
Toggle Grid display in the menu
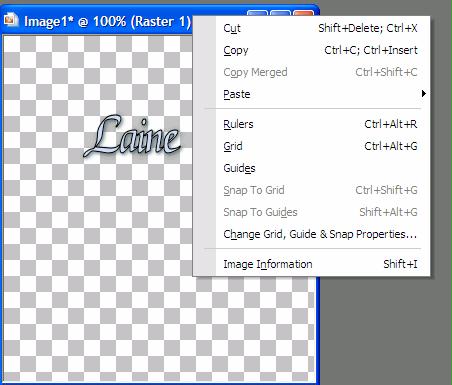tap(312, 146)
